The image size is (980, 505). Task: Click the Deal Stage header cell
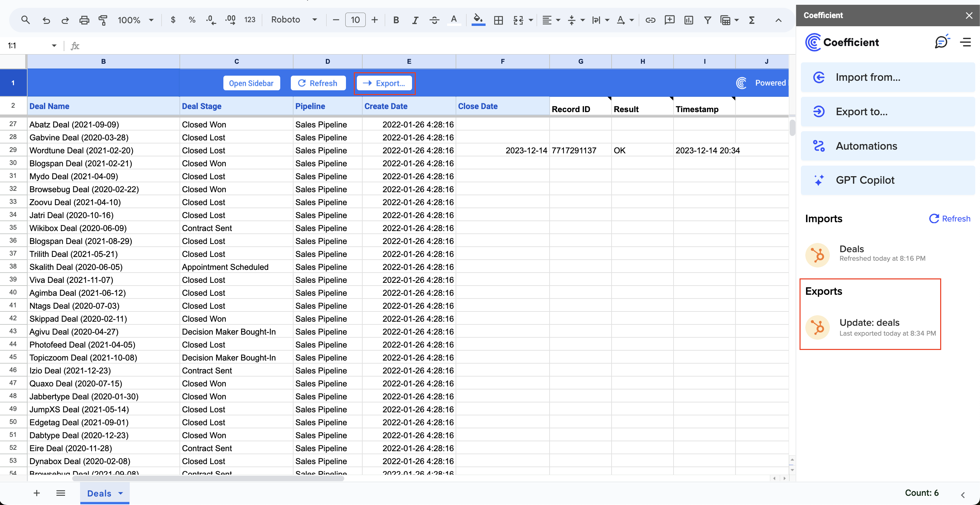(236, 106)
